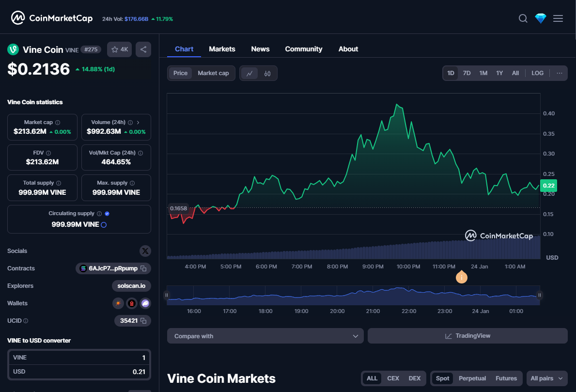This screenshot has width=576, height=392.
Task: Switch to the Markets tab
Action: (x=222, y=49)
